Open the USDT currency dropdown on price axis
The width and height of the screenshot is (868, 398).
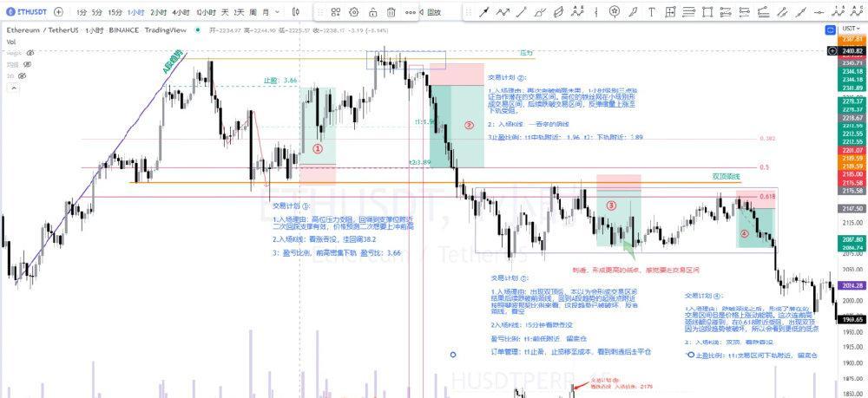tap(850, 29)
